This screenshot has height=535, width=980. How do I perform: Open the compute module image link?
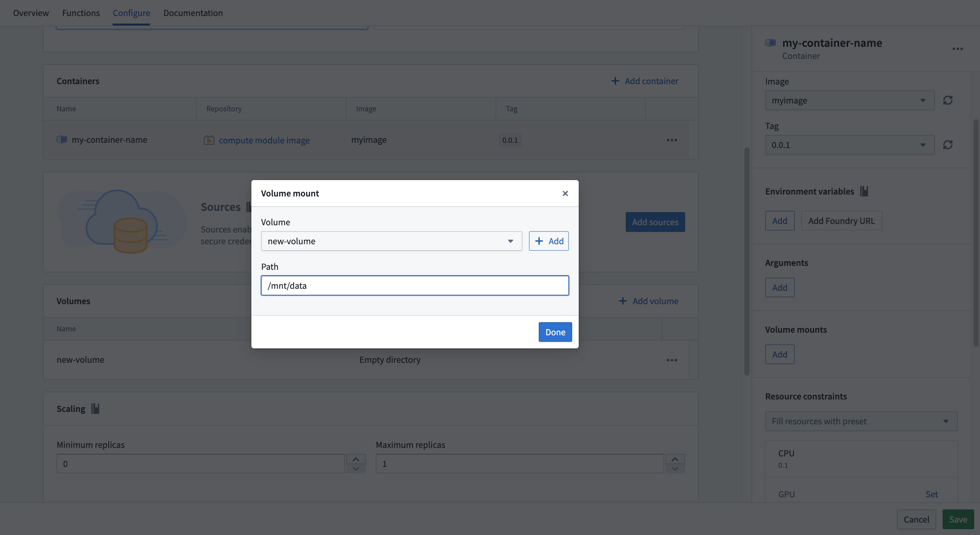264,140
